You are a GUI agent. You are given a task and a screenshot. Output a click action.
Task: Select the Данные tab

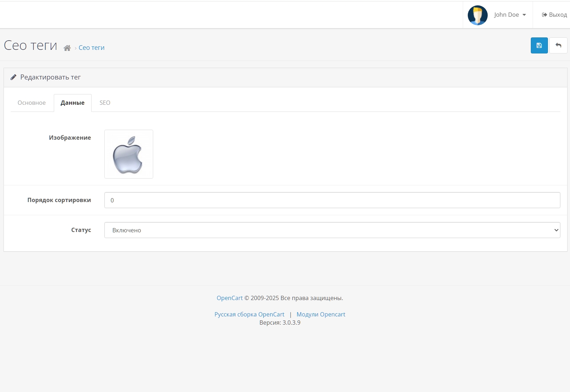coord(73,103)
